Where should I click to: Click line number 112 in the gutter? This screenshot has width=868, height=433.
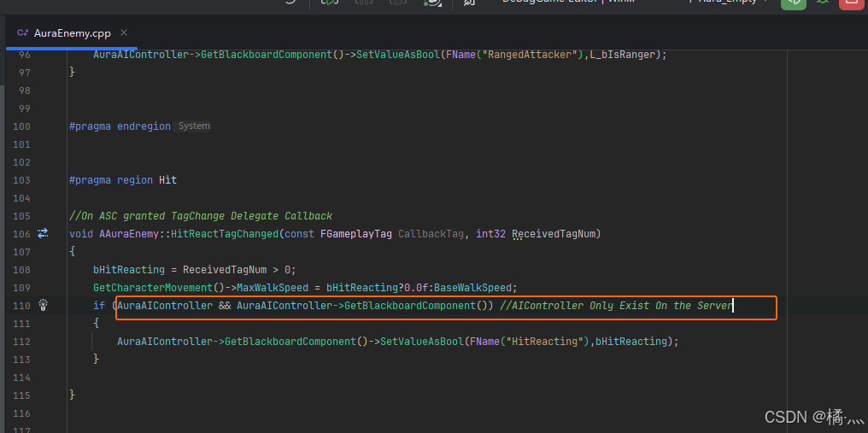point(21,342)
